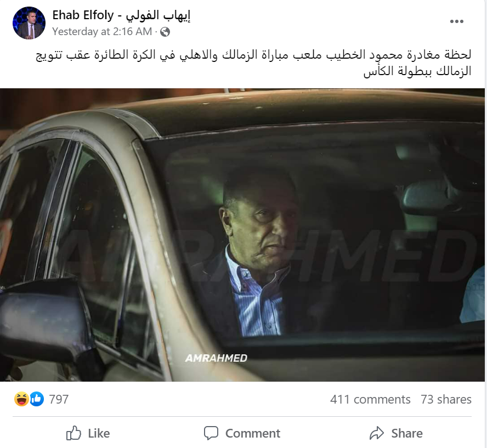Open the 'Yesterday at 2:16 AM' timestamp
487x448 pixels.
(102, 32)
